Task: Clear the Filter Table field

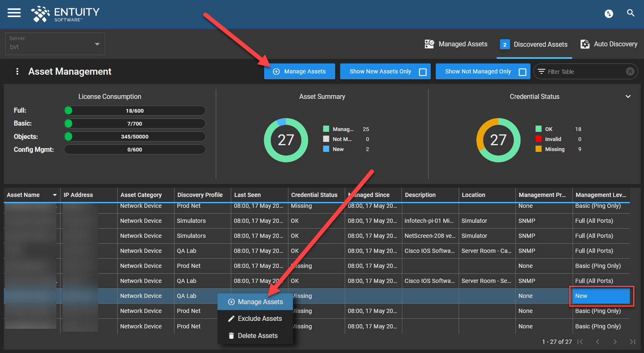Action: click(630, 71)
